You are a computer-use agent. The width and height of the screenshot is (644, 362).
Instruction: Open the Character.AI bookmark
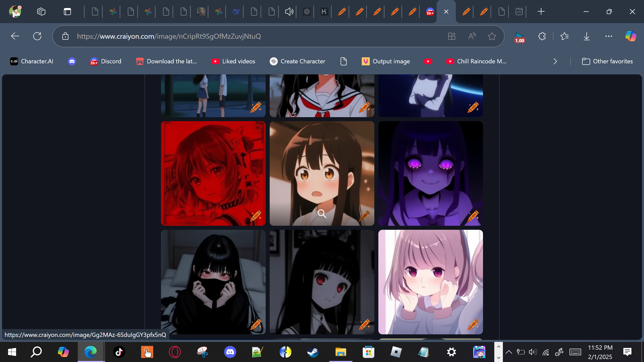tap(32, 61)
